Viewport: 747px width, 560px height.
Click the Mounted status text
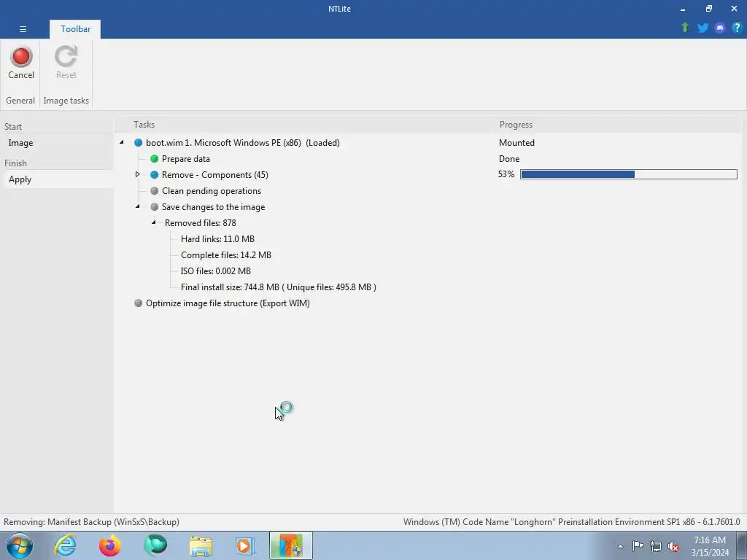[x=516, y=143]
